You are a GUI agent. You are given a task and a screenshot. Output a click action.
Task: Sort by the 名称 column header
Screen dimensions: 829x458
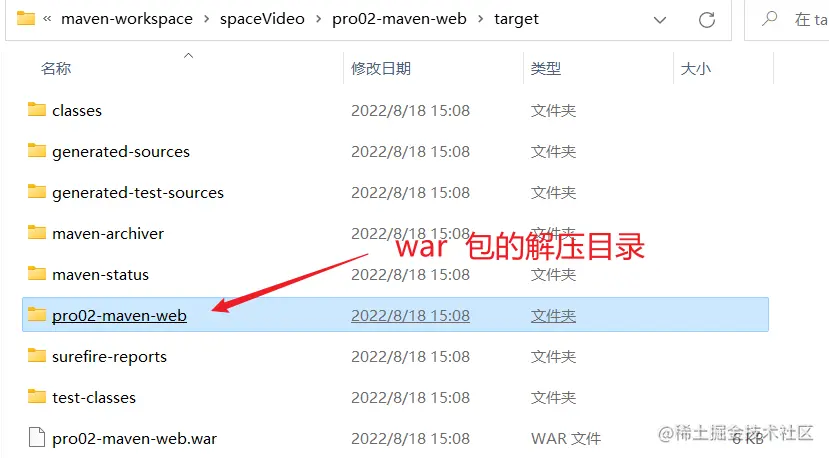pyautogui.click(x=56, y=68)
